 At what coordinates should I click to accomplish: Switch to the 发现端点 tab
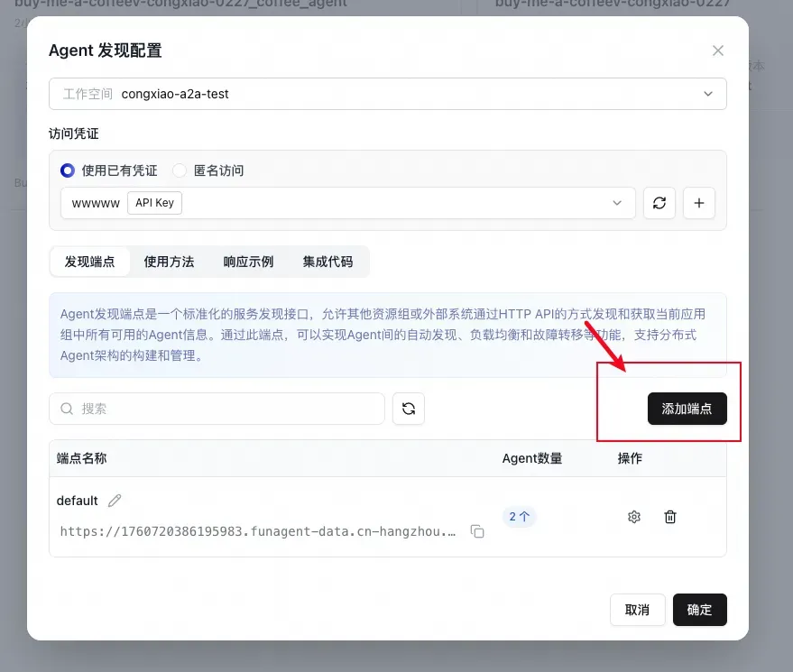(x=89, y=262)
